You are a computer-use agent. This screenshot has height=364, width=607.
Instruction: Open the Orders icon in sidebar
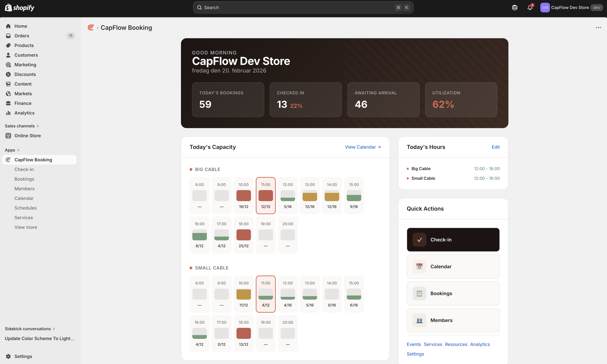(x=8, y=36)
